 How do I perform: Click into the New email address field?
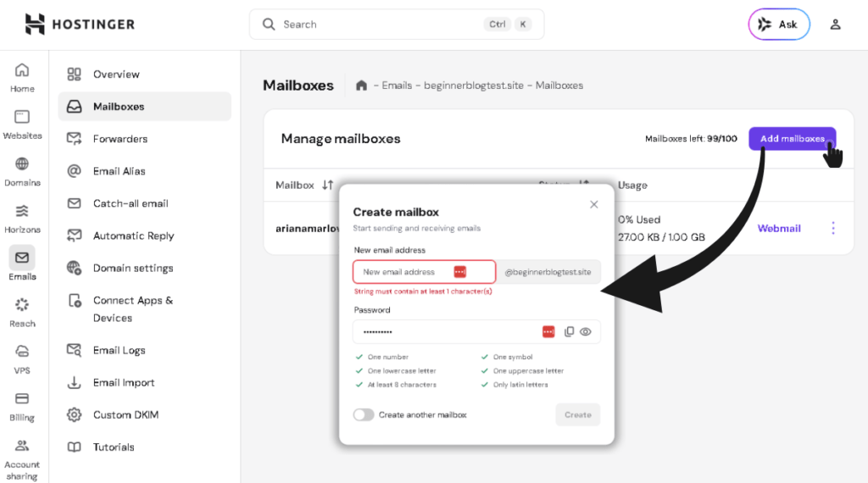pyautogui.click(x=424, y=272)
